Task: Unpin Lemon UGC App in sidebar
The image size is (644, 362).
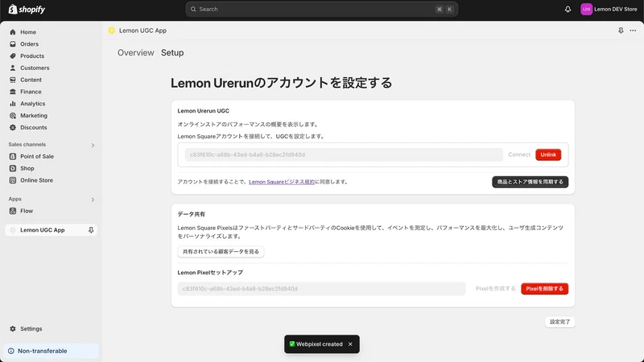Action: [x=91, y=230]
